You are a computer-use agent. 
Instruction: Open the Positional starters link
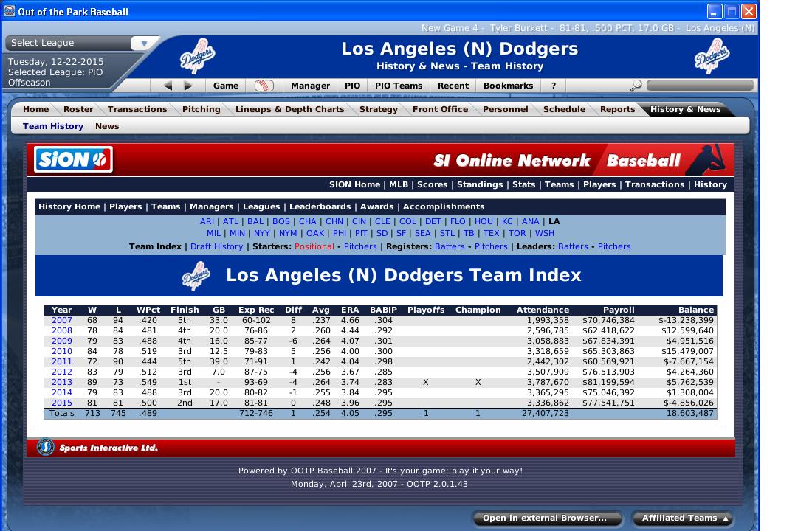314,247
